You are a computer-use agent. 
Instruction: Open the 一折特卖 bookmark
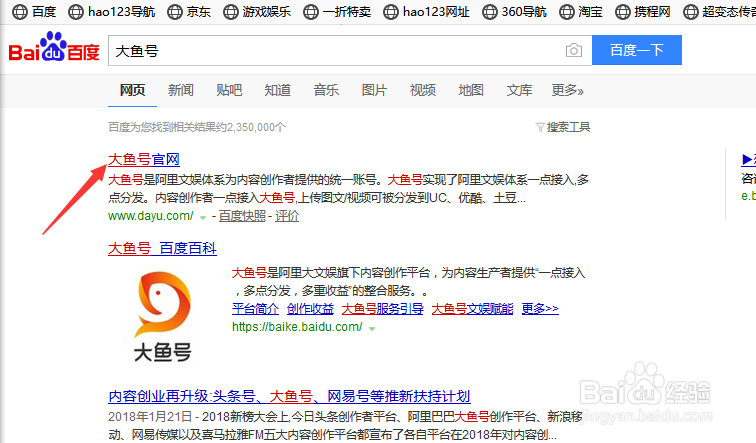pyautogui.click(x=337, y=12)
